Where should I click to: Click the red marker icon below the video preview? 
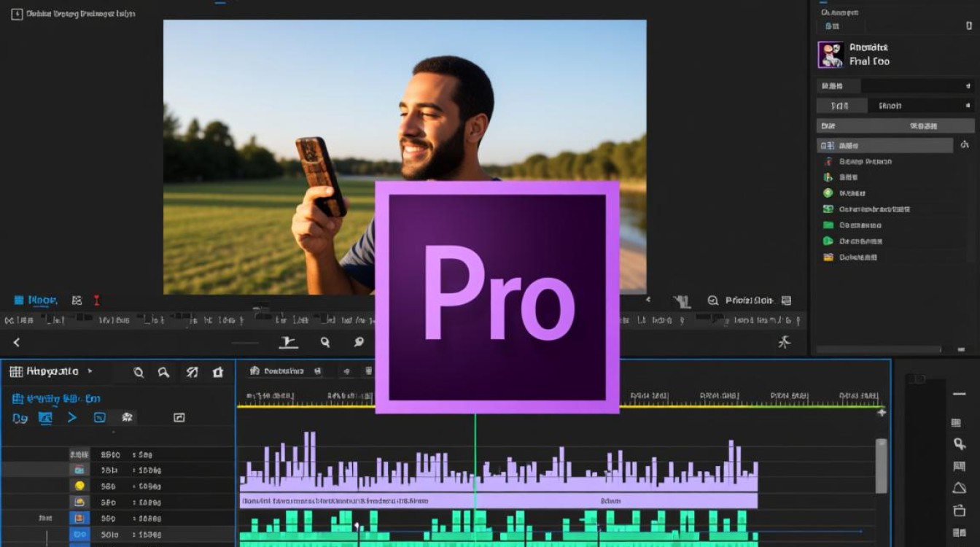click(96, 300)
